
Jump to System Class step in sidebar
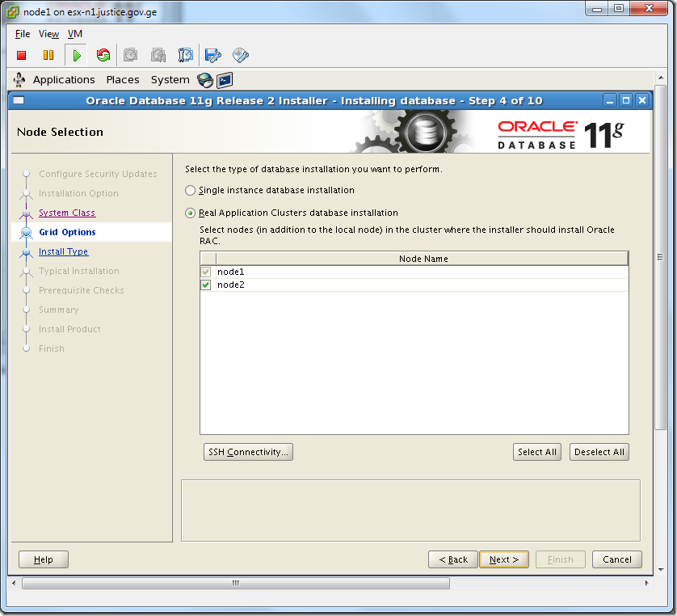[x=69, y=213]
